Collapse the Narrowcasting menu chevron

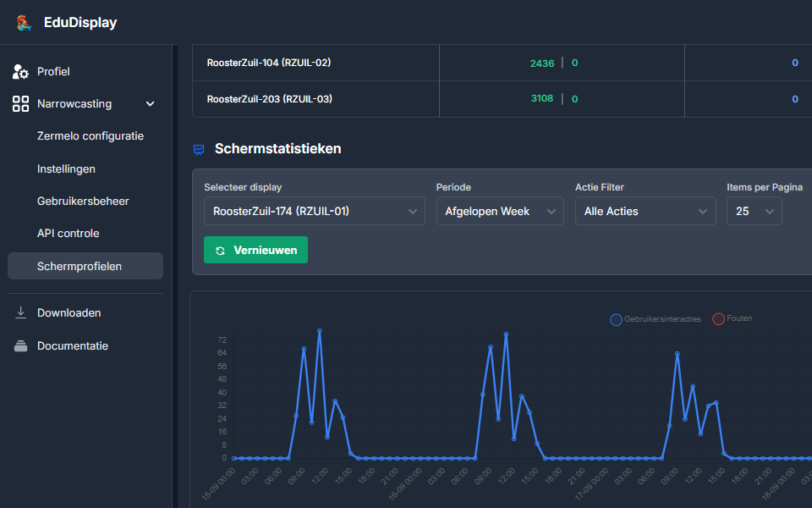click(151, 104)
